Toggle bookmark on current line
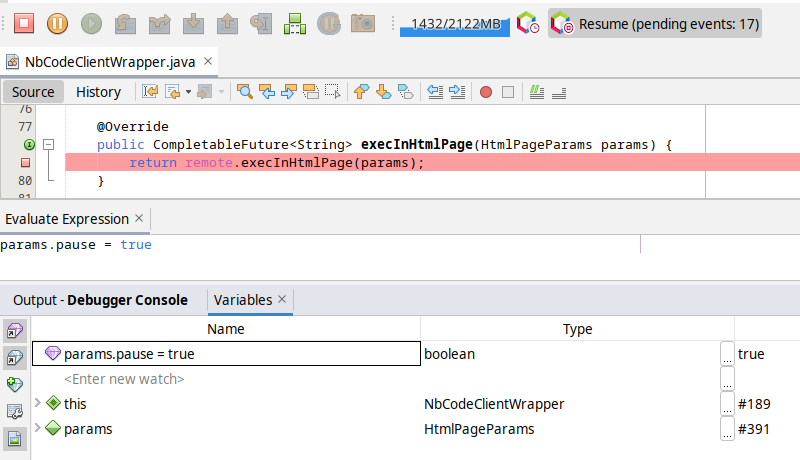This screenshot has height=460, width=800. point(406,92)
